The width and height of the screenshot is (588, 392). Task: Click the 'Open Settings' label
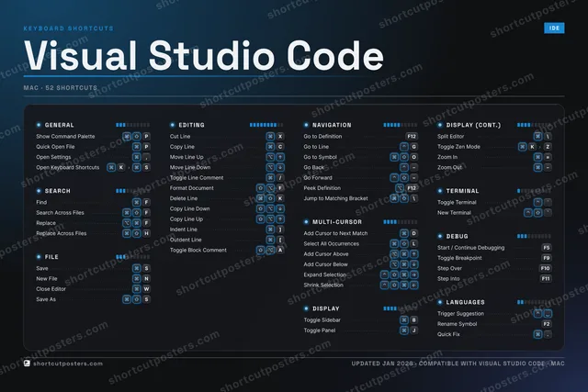coord(53,157)
